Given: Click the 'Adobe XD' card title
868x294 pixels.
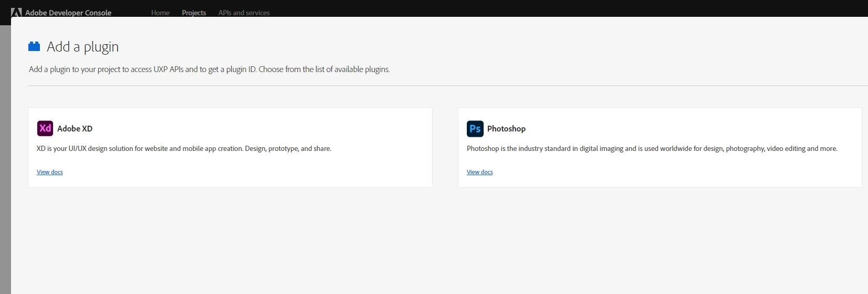Looking at the screenshot, I should point(75,128).
